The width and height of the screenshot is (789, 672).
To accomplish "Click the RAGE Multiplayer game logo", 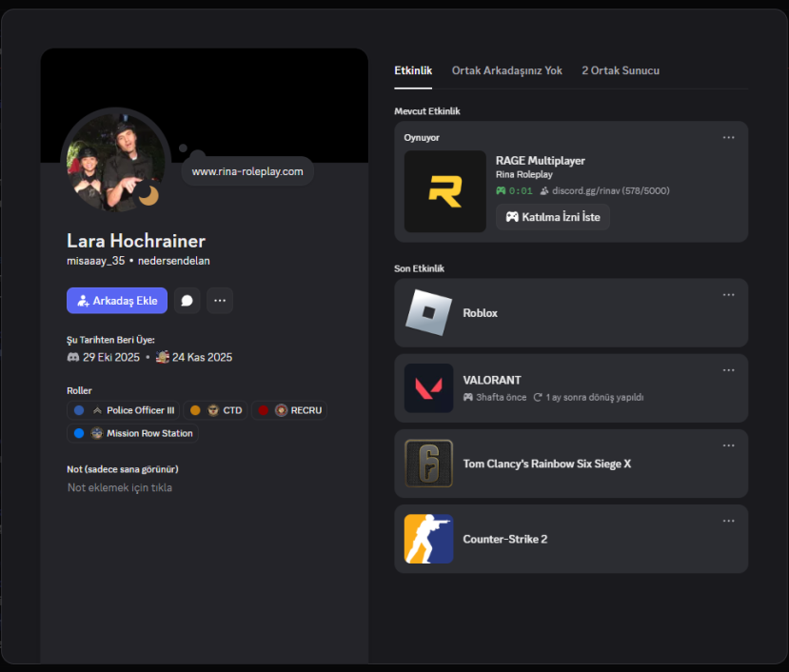I will coord(445,191).
